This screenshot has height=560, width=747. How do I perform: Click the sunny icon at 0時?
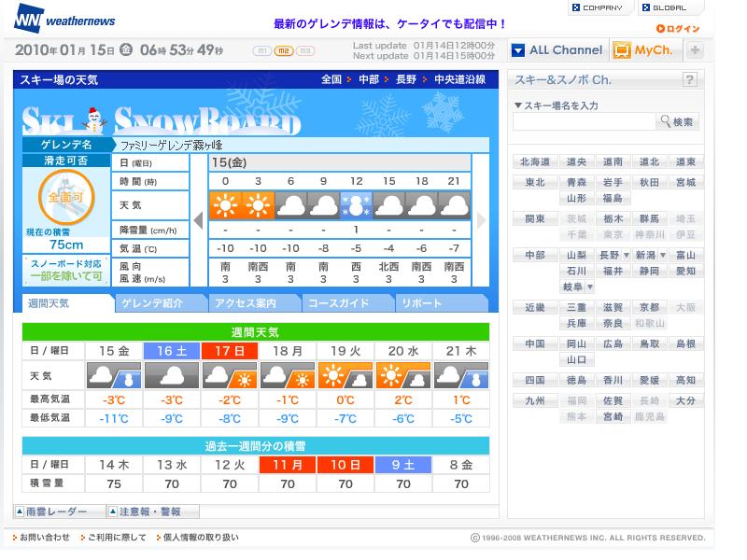(225, 205)
